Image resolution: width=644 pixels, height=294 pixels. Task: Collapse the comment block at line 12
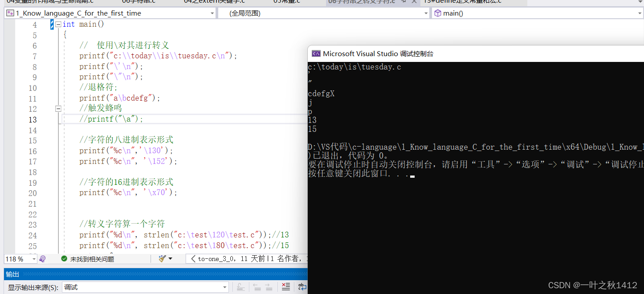tap(58, 108)
